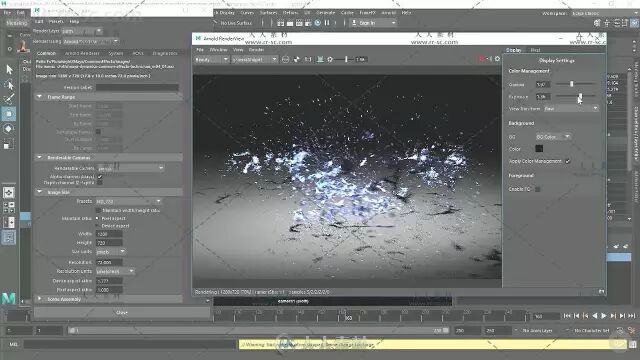Open Arnold RenderView File menu
Screen dimensions: 640x360
point(200,50)
